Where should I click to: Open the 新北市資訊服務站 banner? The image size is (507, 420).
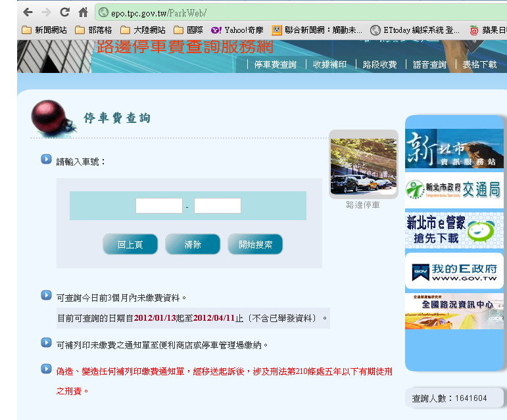[x=454, y=149]
